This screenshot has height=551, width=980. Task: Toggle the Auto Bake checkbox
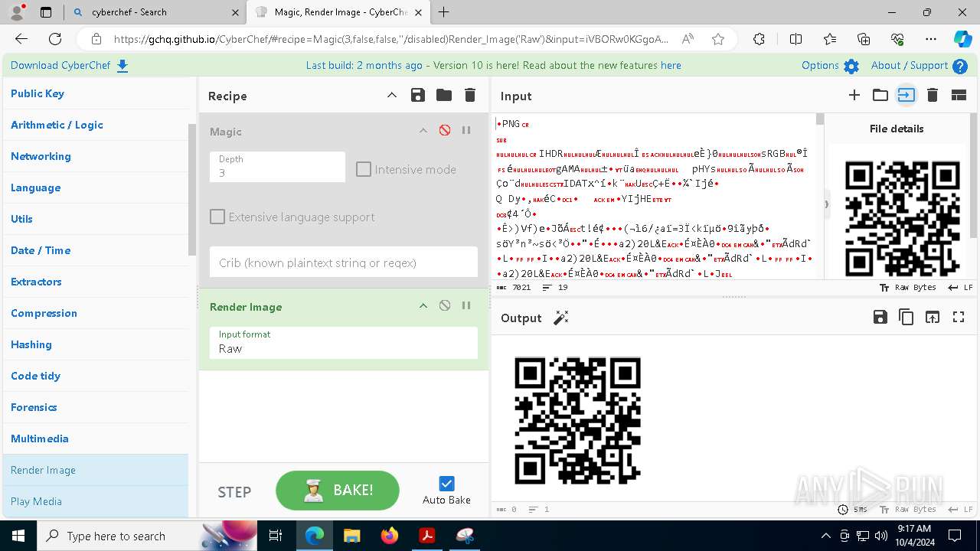point(446,484)
